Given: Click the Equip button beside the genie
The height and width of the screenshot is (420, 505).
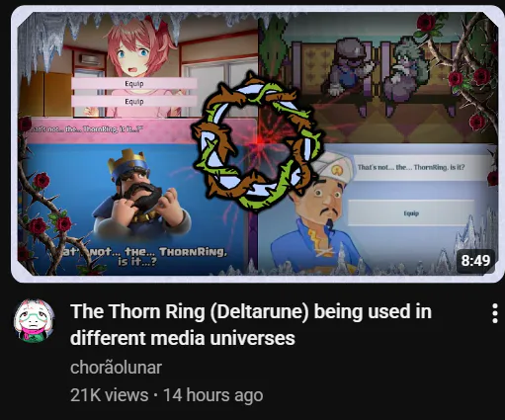Looking at the screenshot, I should pyautogui.click(x=411, y=213).
